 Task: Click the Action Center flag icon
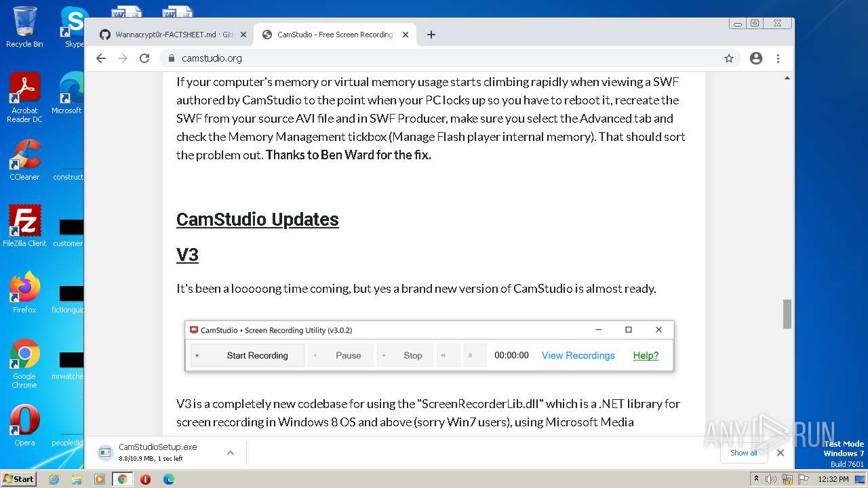(x=802, y=479)
